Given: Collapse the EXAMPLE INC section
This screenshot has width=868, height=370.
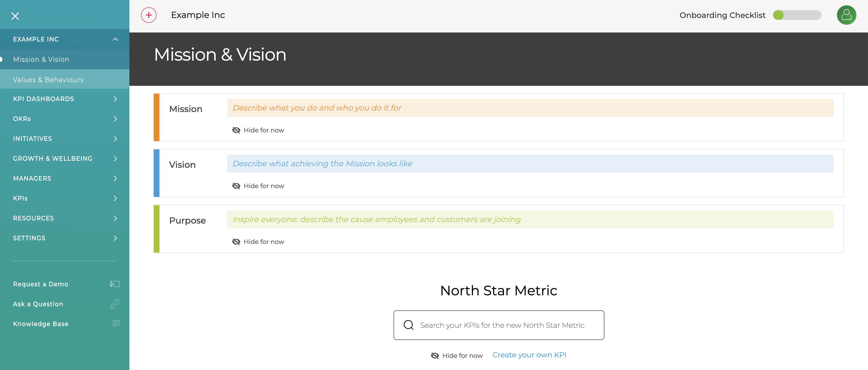Looking at the screenshot, I should (115, 39).
